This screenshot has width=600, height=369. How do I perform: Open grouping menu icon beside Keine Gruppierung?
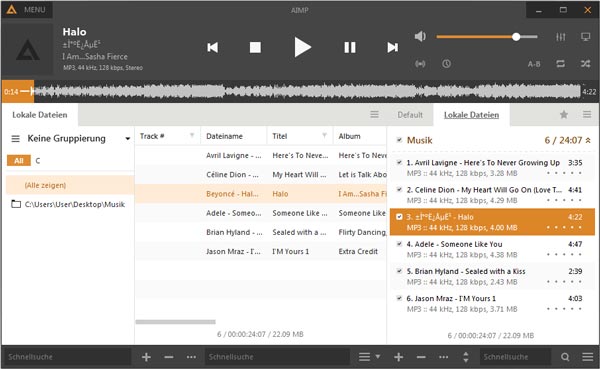(x=15, y=139)
